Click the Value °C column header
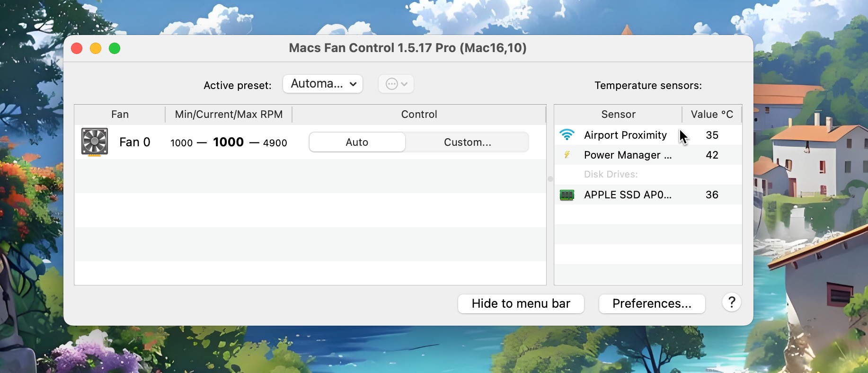Screen dimensions: 868x373 click(x=712, y=114)
